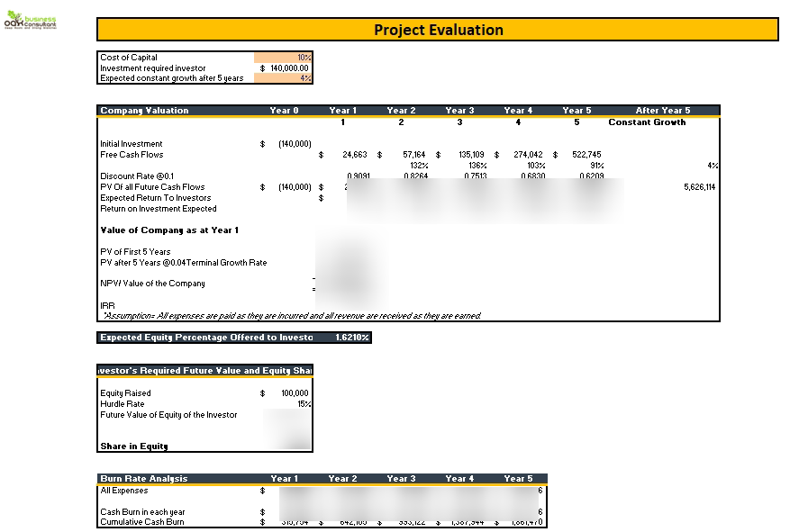Image resolution: width=790 pixels, height=532 pixels.
Task: Select the 'PV of First 5 Years' label
Action: tap(135, 252)
